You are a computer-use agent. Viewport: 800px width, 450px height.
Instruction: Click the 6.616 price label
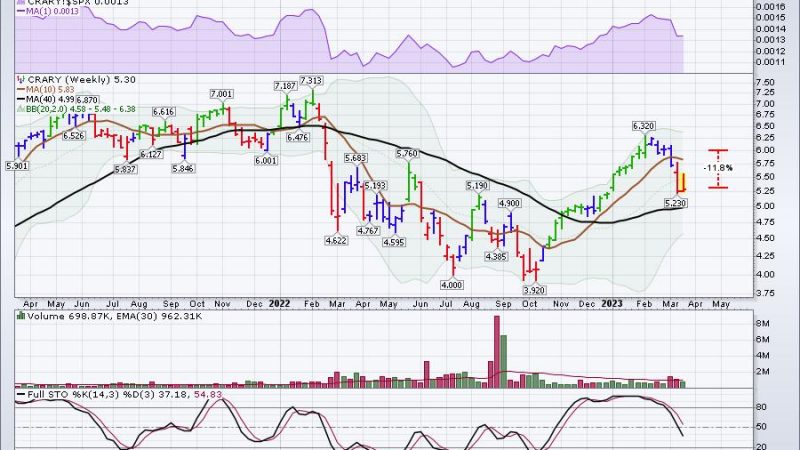[164, 112]
